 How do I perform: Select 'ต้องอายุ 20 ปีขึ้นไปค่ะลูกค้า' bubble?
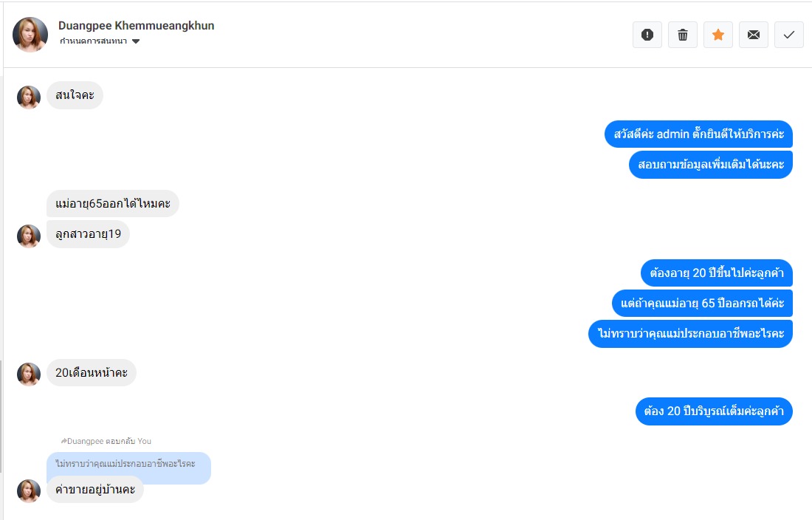pyautogui.click(x=717, y=273)
